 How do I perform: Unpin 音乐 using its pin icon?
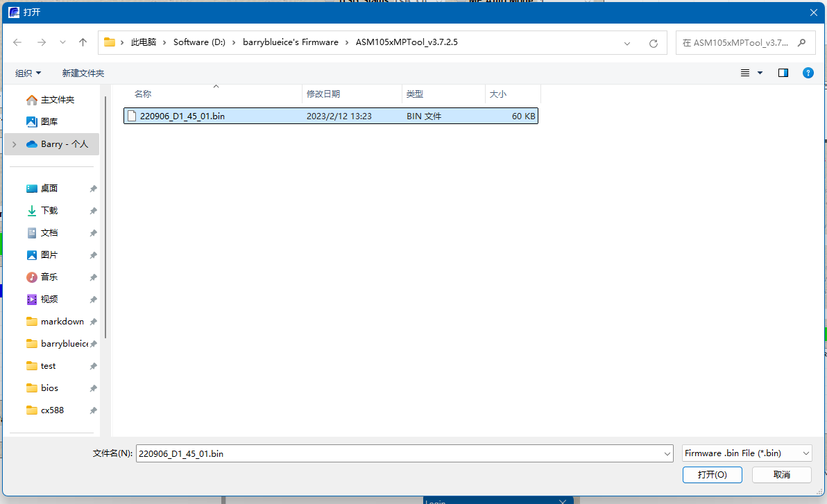pos(94,277)
